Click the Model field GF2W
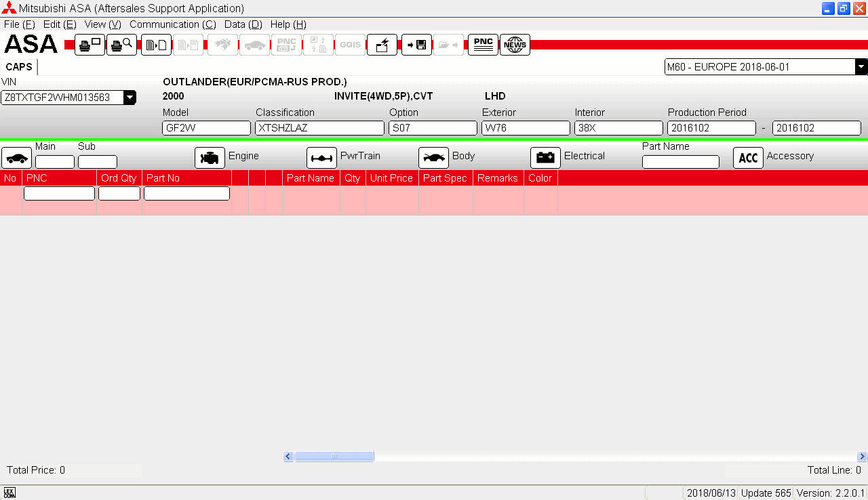868x500 pixels. (x=207, y=128)
